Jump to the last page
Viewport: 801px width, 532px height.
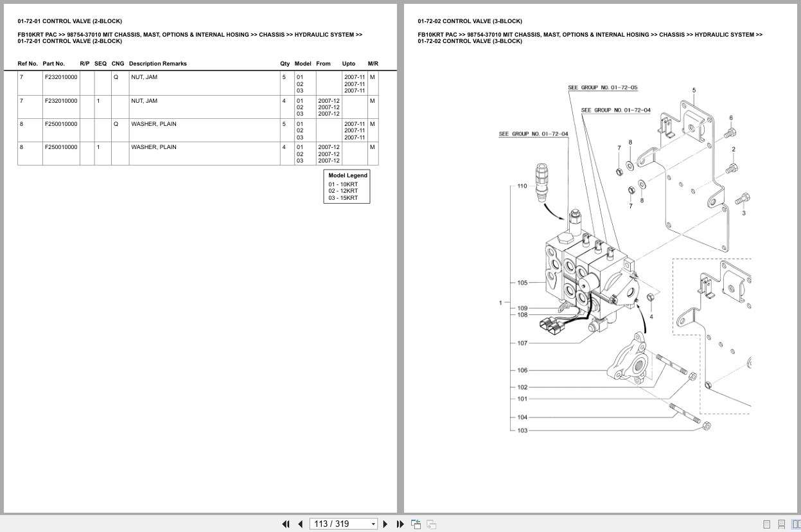pyautogui.click(x=400, y=524)
